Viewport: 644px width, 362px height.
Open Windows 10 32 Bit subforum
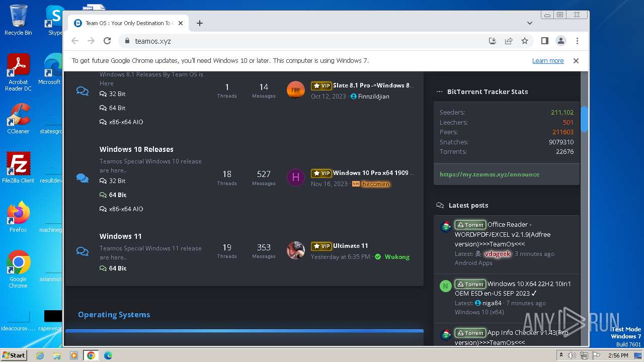coord(113,181)
